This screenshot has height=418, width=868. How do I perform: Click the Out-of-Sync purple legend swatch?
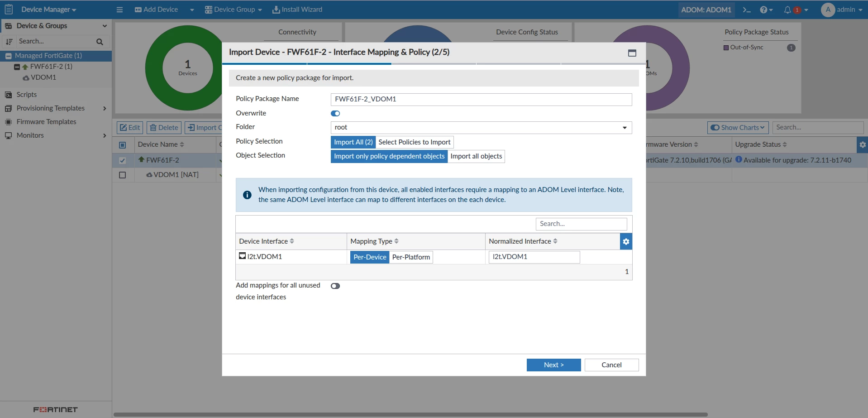click(726, 48)
